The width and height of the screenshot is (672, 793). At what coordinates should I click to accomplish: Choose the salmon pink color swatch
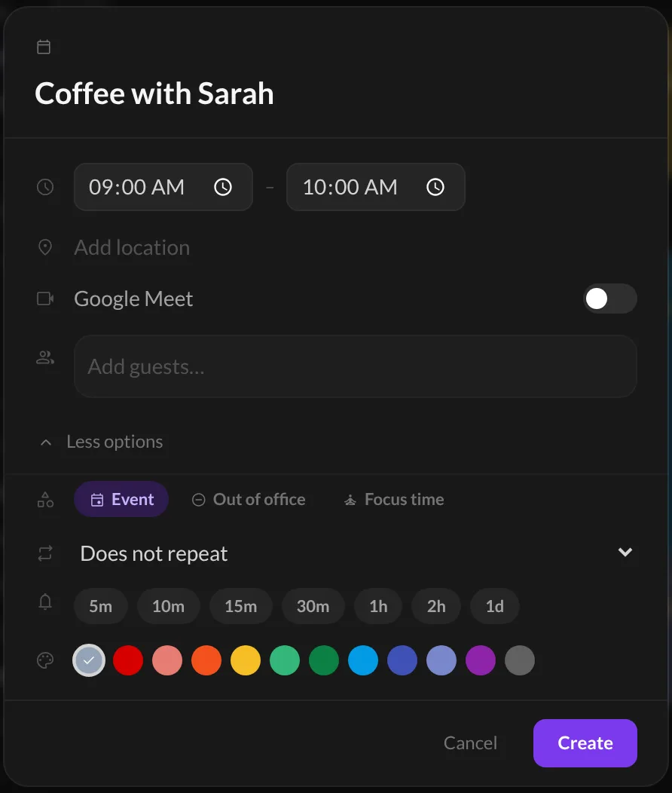pyautogui.click(x=167, y=660)
